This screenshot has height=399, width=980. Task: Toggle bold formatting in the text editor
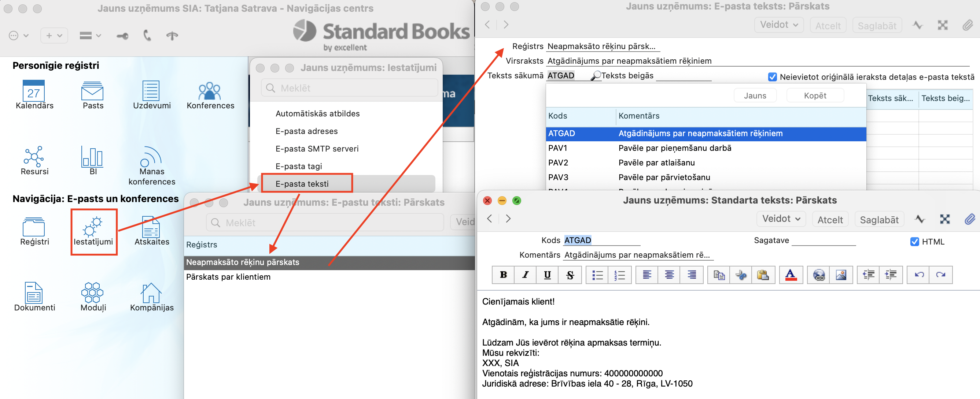point(503,275)
